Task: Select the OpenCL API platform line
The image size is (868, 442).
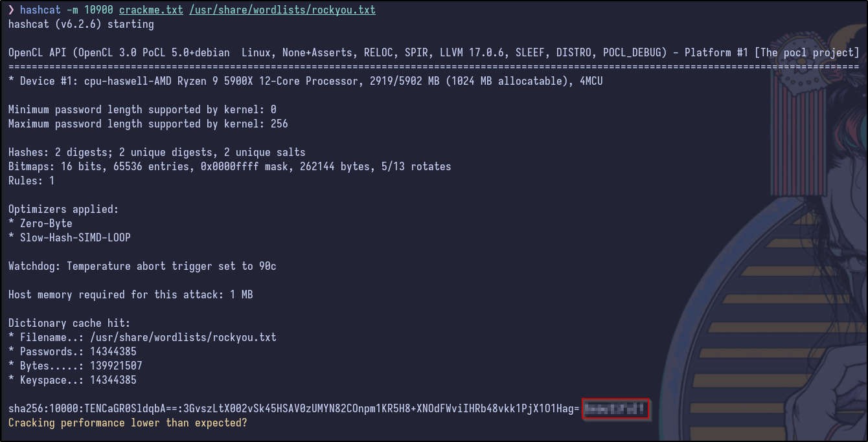Action: (x=433, y=53)
